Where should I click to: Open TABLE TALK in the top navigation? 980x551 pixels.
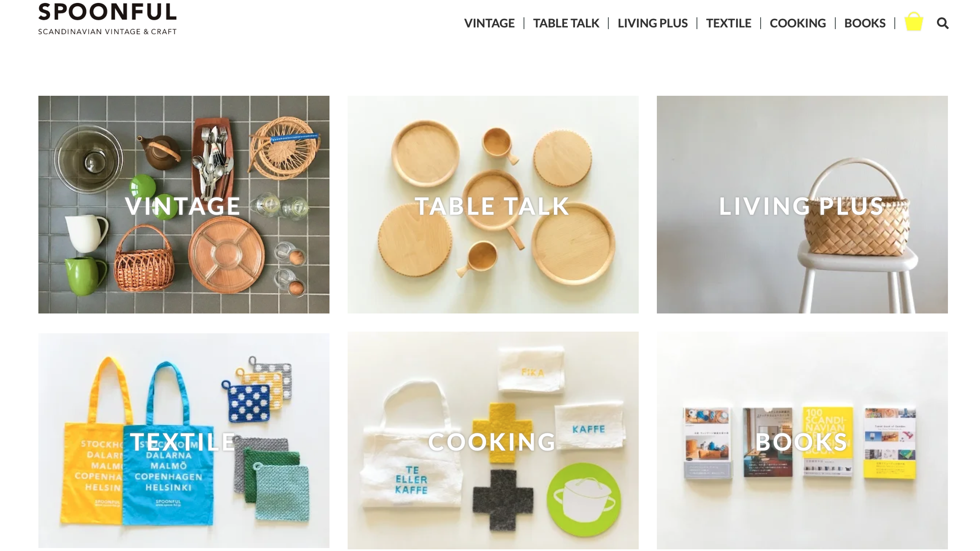click(566, 23)
